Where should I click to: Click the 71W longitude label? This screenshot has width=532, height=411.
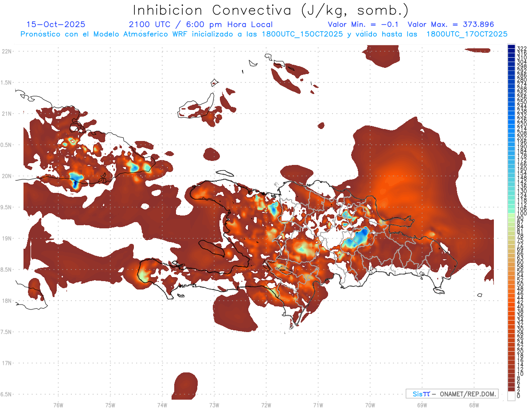(x=318, y=405)
